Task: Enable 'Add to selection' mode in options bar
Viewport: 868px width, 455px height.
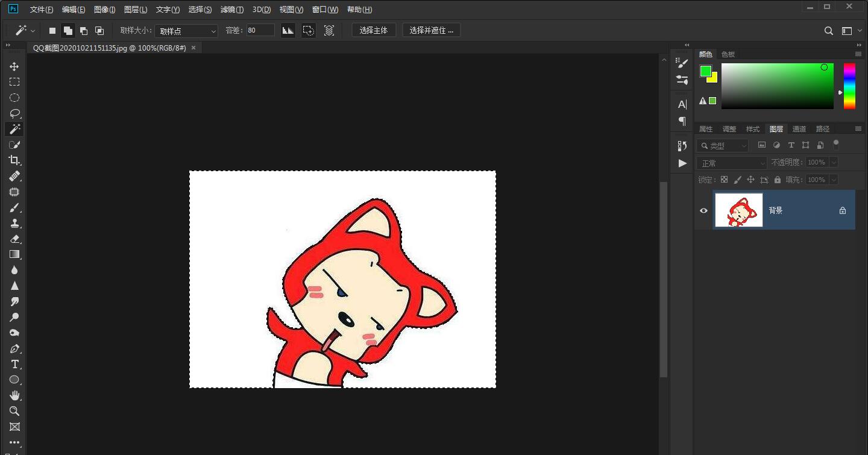Action: click(68, 30)
